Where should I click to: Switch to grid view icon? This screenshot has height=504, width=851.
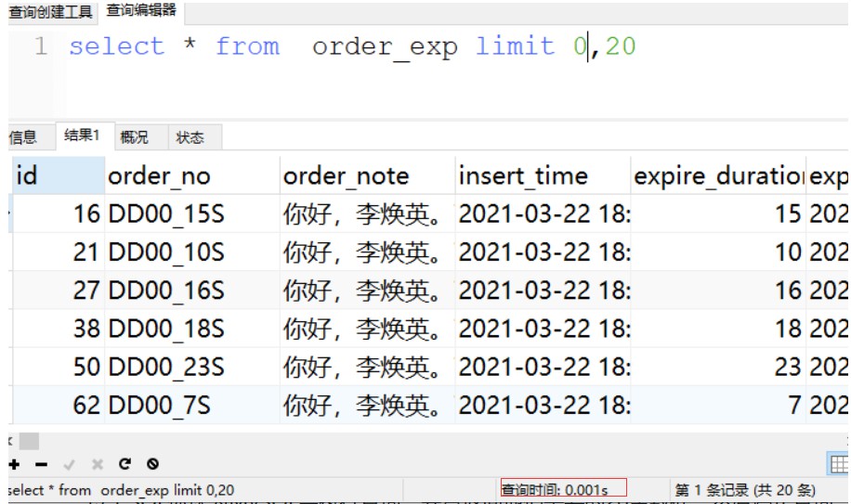click(x=839, y=464)
